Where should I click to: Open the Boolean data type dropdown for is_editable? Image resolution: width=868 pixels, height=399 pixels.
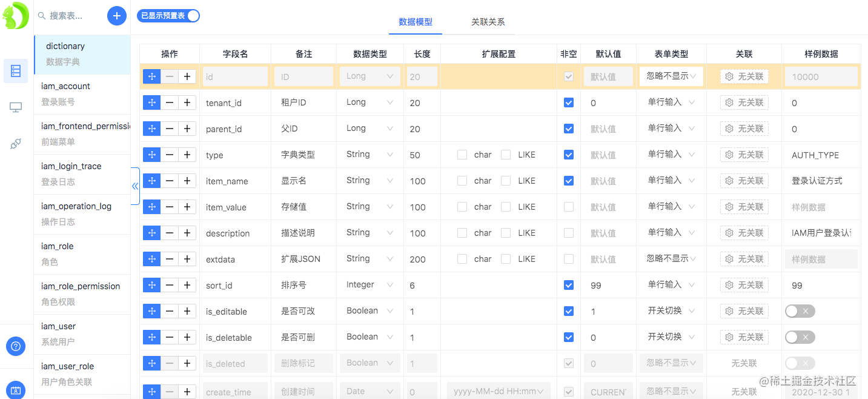[x=370, y=311]
